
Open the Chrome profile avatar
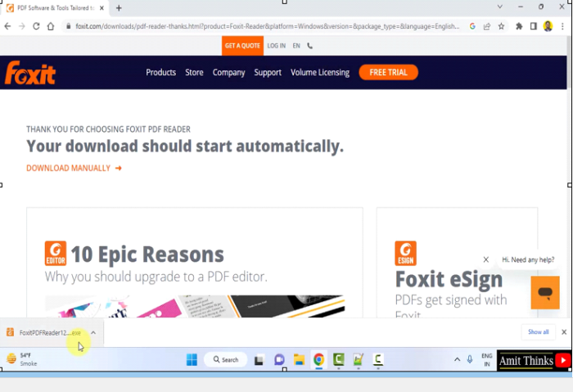[548, 26]
